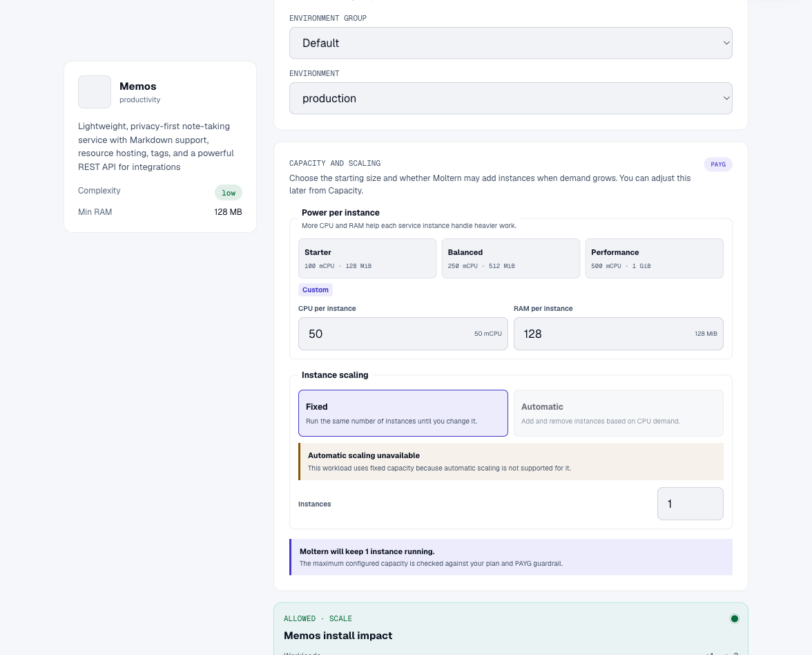This screenshot has width=812, height=655.
Task: Click the productivity category label
Action: (139, 99)
